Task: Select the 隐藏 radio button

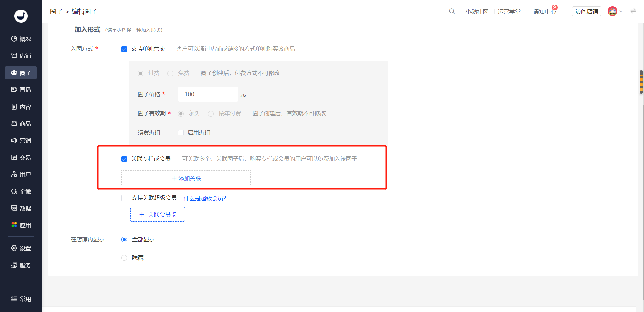Action: click(124, 258)
